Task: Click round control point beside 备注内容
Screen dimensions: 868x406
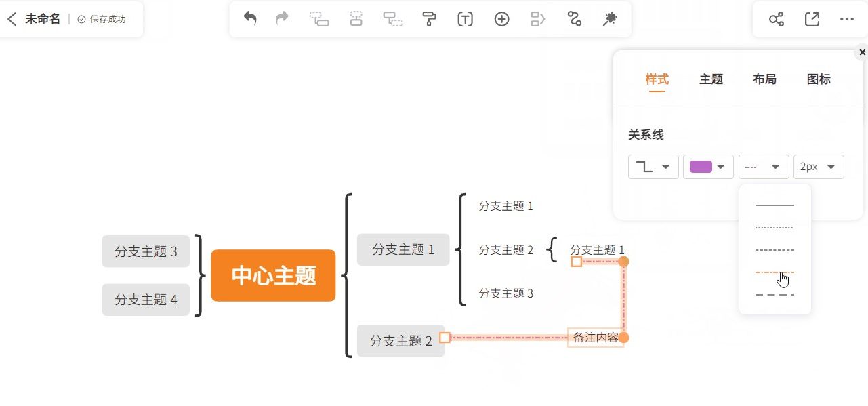Action: click(x=624, y=338)
